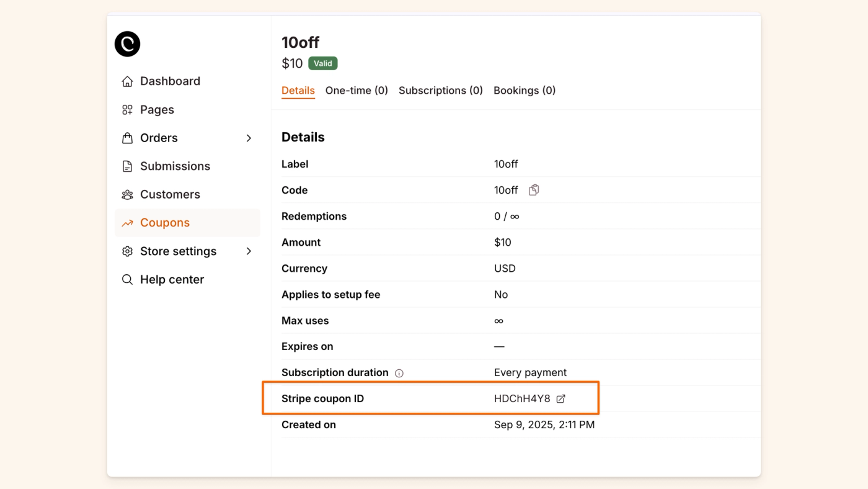Select the Coupons arrow icon
Screen dimensions: 868x489
click(127, 222)
